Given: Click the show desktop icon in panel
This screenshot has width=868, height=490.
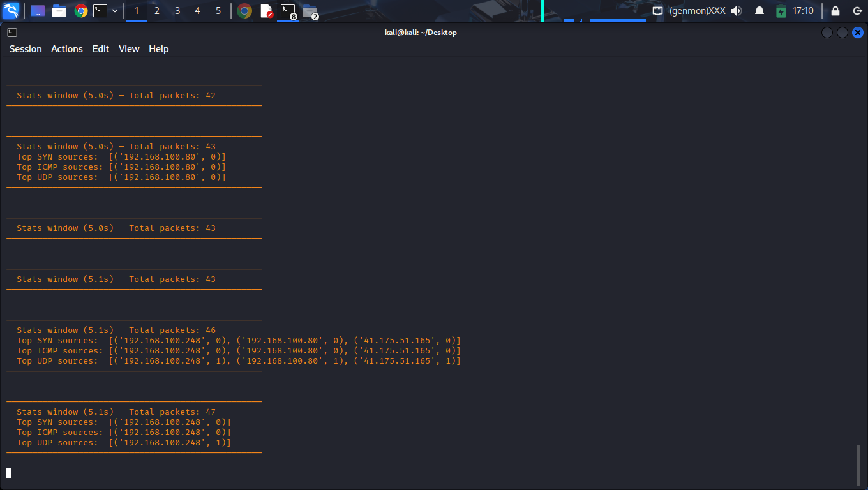Looking at the screenshot, I should (38, 11).
